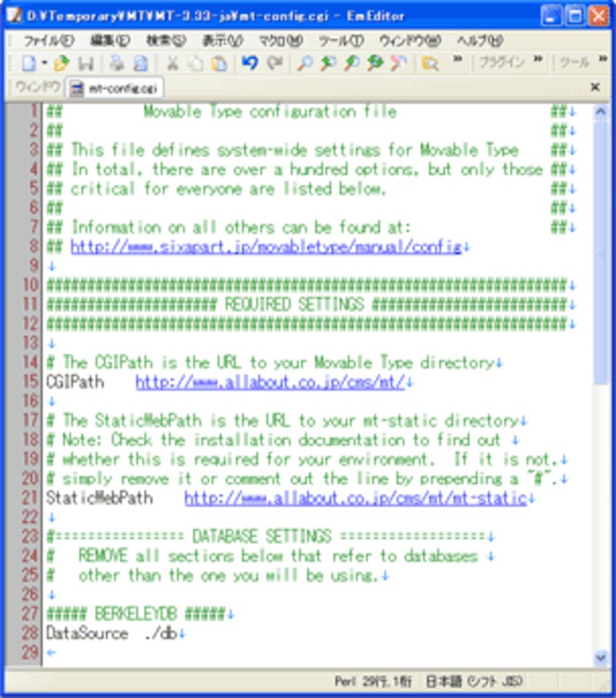This screenshot has height=698, width=616.
Task: Click the CGIPath keyword on line 15
Action: 75,382
